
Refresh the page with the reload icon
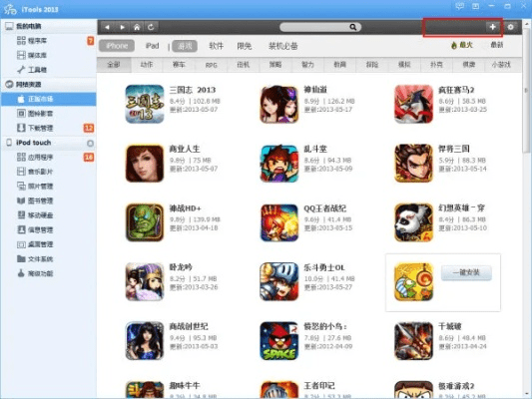[x=151, y=27]
